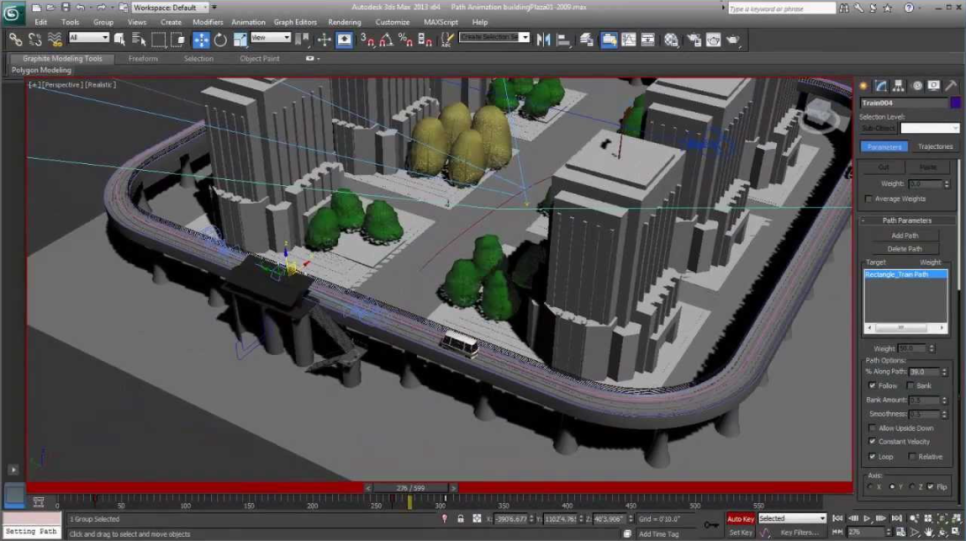Click the Unlink Selection icon
Image resolution: width=966 pixels, height=541 pixels.
(35, 40)
